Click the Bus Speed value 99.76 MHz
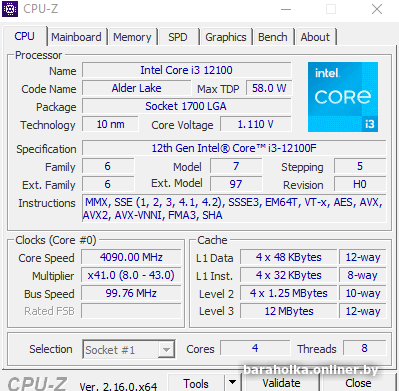This screenshot has height=391, width=399. click(131, 293)
